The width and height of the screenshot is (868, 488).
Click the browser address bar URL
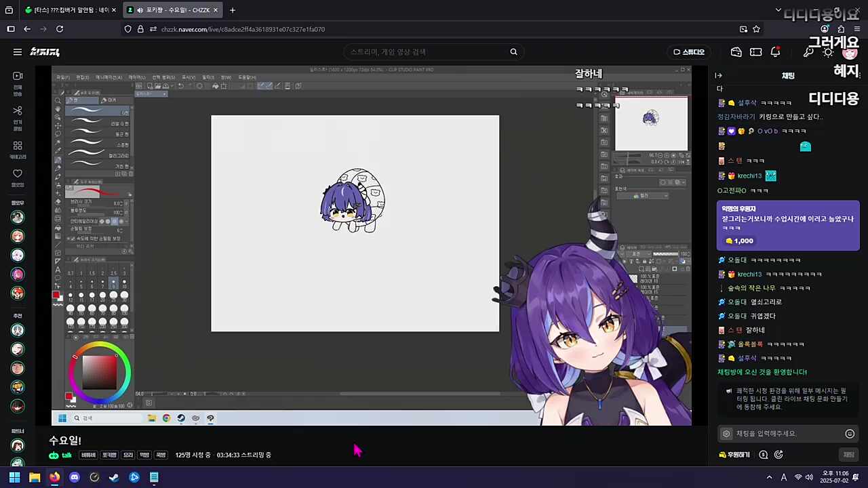pos(243,29)
